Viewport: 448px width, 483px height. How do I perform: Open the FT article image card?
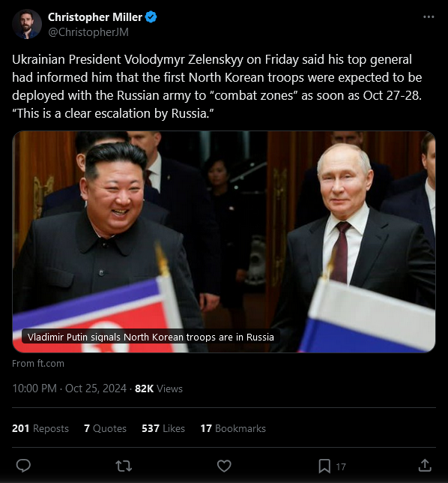point(224,241)
